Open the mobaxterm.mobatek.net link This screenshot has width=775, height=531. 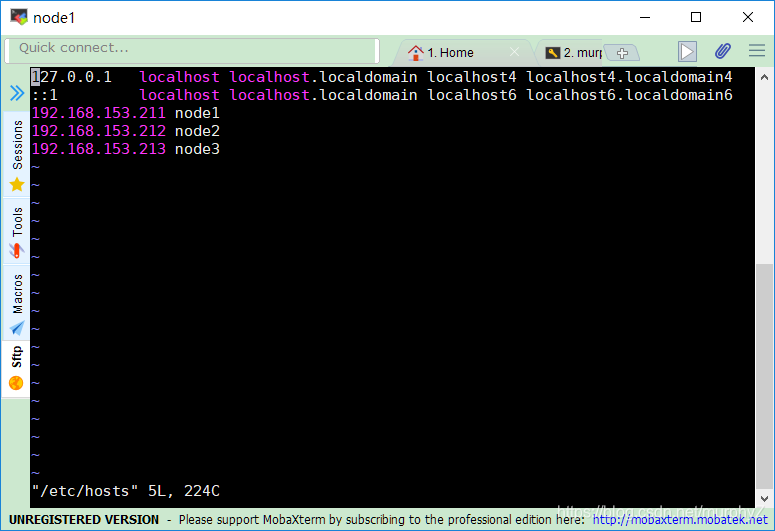pos(680,520)
